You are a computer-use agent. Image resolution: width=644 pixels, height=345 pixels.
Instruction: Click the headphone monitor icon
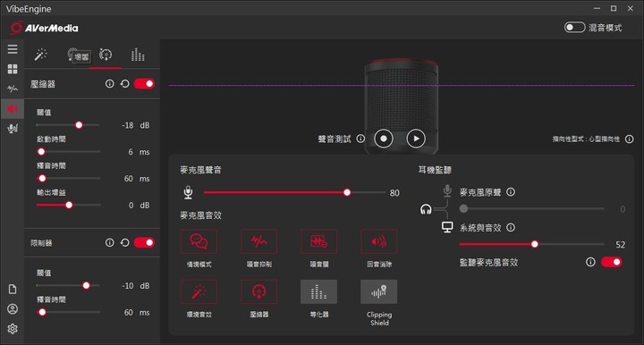[x=426, y=210]
